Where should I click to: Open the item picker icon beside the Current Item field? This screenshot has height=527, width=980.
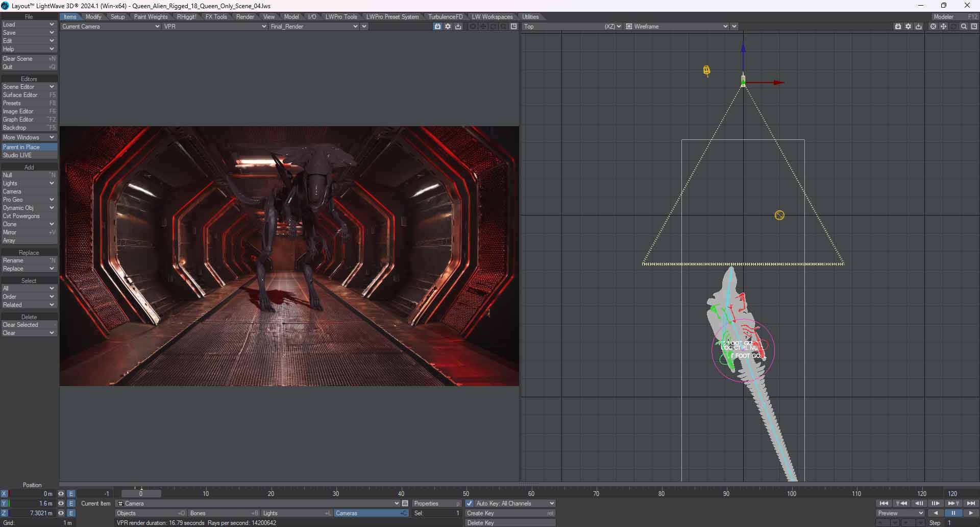tap(405, 504)
